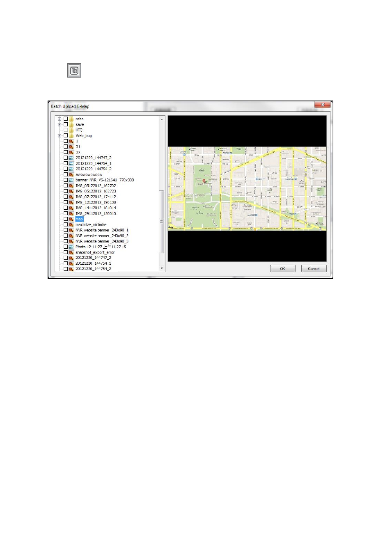Image resolution: width=392 pixels, height=554 pixels.
Task: Click the file icon of IMG_12122012_190138
Action: coord(71,202)
